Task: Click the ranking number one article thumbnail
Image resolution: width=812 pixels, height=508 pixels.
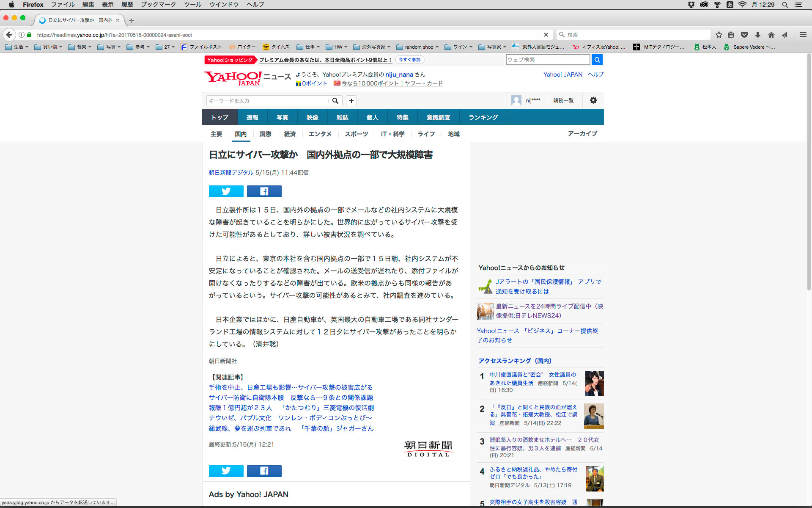Action: (594, 383)
